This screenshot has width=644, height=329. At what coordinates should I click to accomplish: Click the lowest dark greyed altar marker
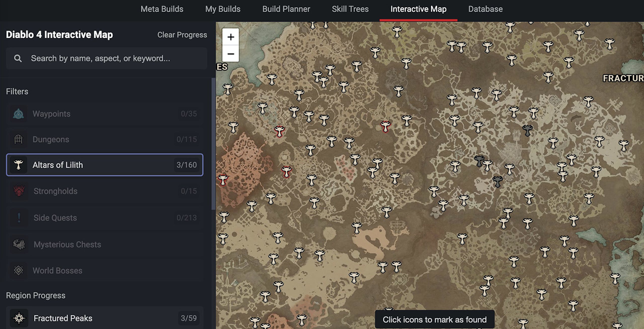[497, 181]
